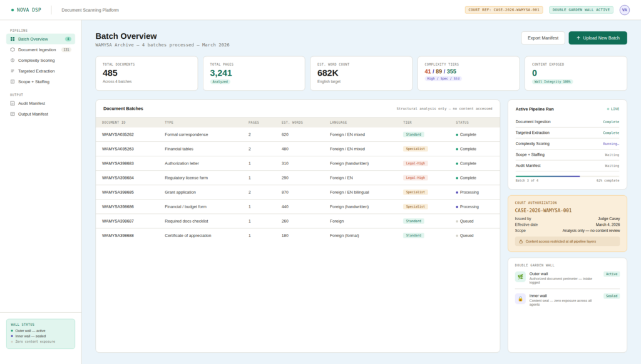Click the Outer wall leaf icon
This screenshot has width=641, height=364.
[520, 276]
